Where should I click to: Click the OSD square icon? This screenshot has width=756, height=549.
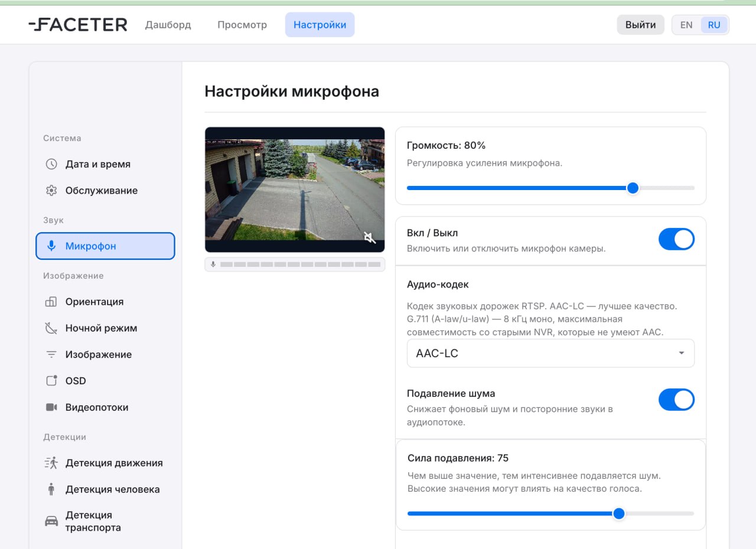[51, 381]
